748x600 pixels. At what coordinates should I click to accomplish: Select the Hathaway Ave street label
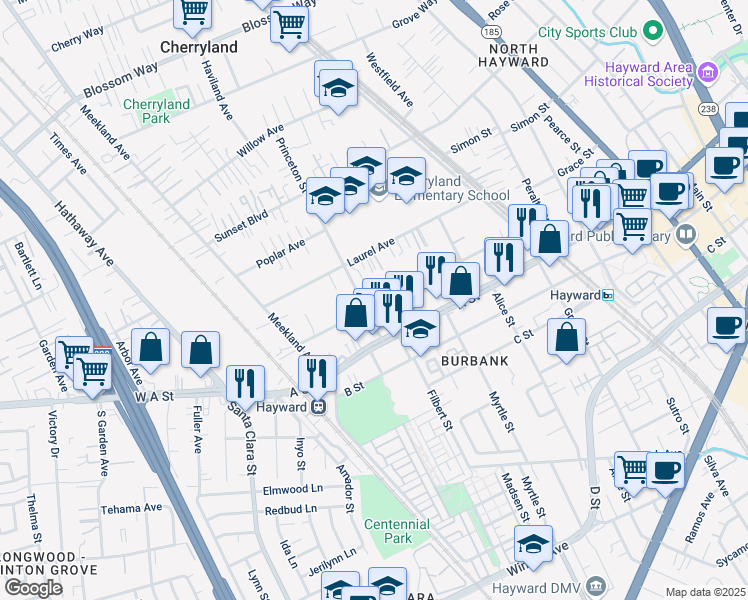pos(84,233)
